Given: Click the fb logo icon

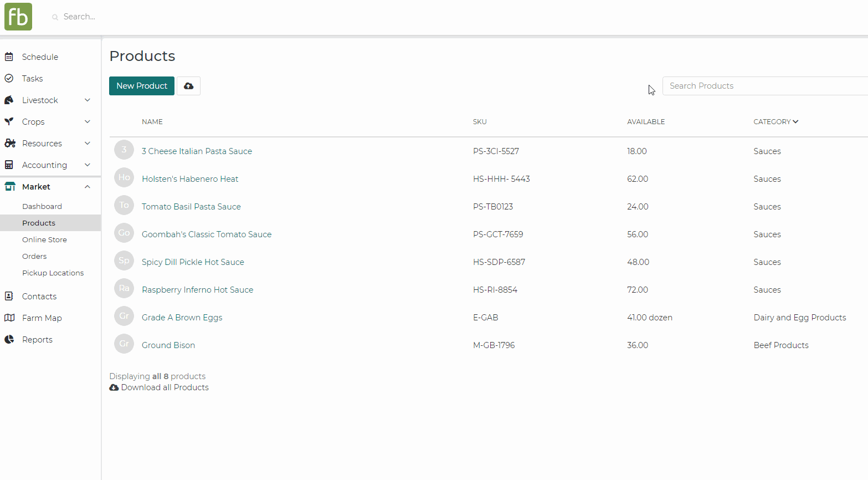Looking at the screenshot, I should click(18, 17).
